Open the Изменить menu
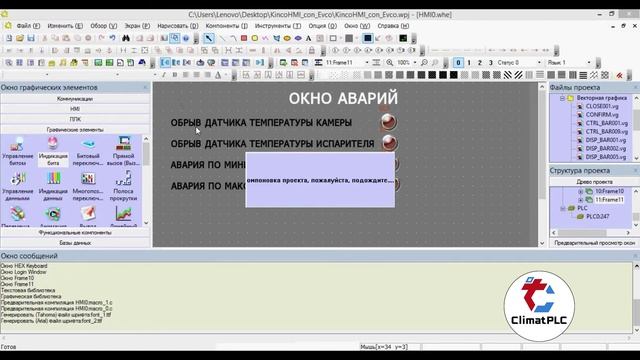The image size is (640, 360). (x=65, y=26)
